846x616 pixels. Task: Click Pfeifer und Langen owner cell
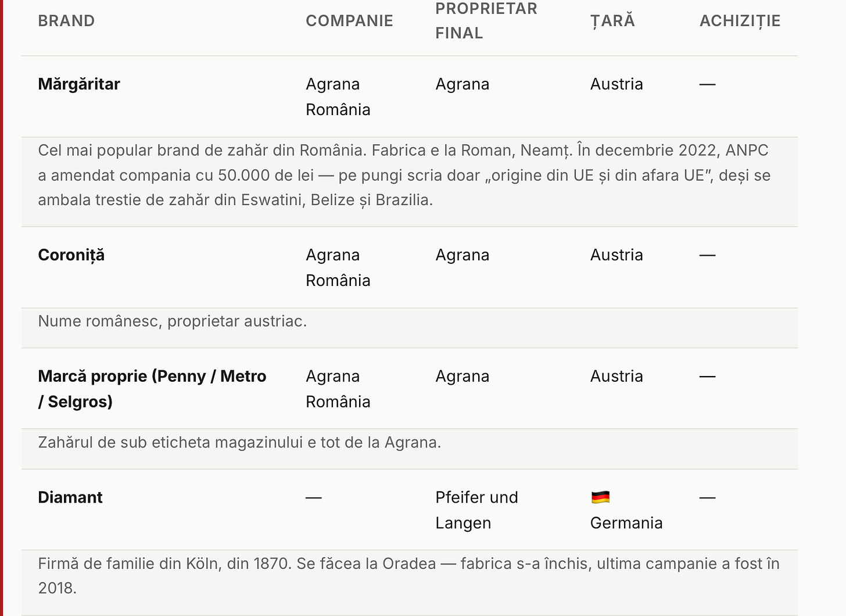(476, 510)
